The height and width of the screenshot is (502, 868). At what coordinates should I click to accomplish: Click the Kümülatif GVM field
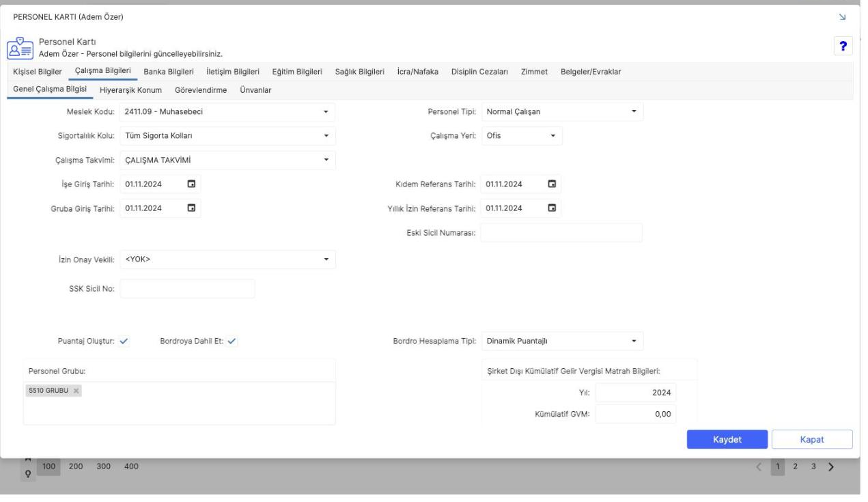tap(636, 413)
